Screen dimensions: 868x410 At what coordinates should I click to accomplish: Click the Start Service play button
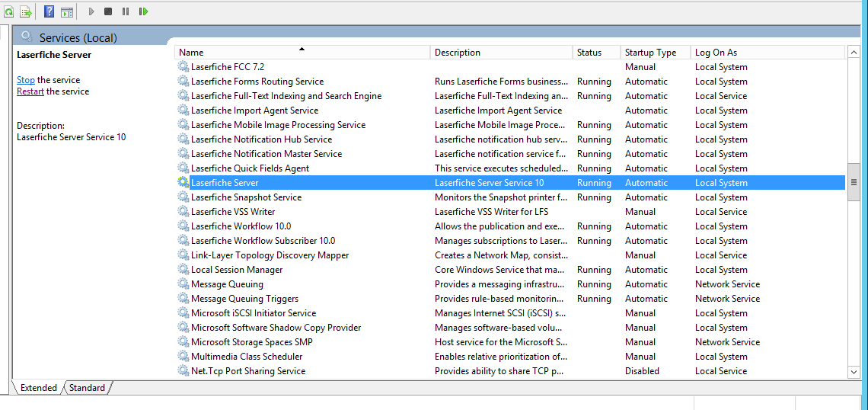(x=92, y=11)
